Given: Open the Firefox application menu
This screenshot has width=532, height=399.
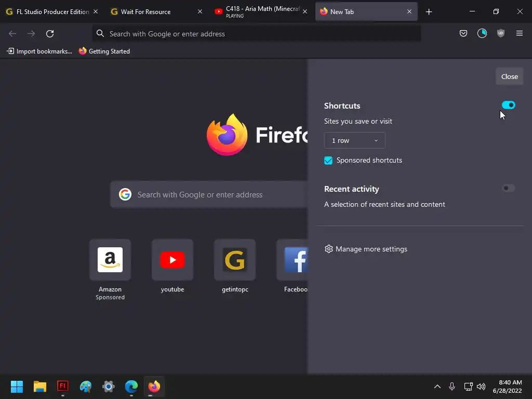Looking at the screenshot, I should [519, 33].
